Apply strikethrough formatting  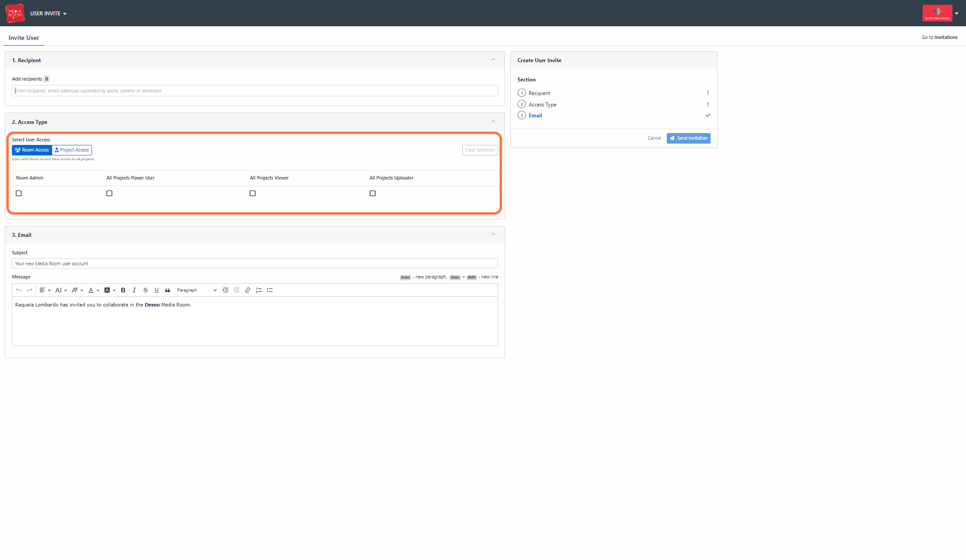pyautogui.click(x=145, y=290)
